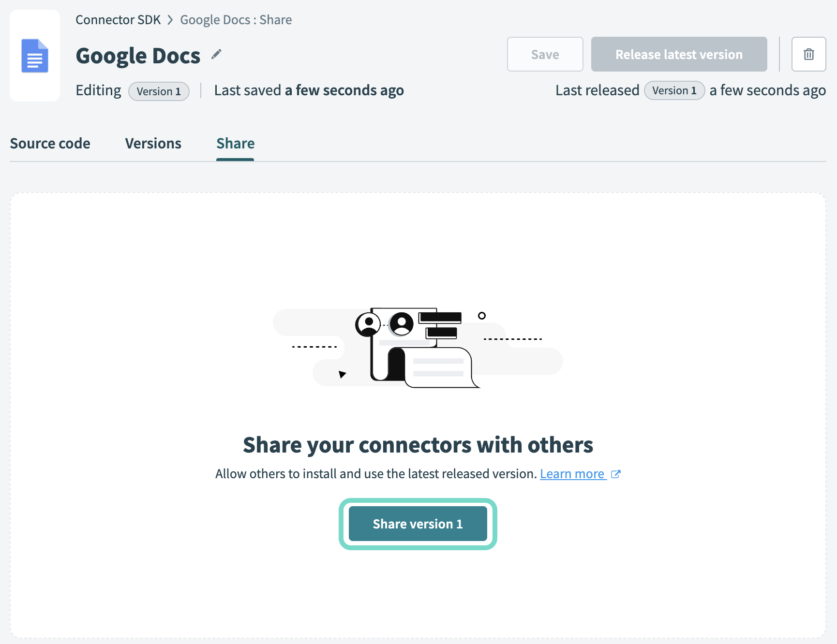This screenshot has height=644, width=837.
Task: Click the Version 1 badge next to Last released
Action: 674,90
